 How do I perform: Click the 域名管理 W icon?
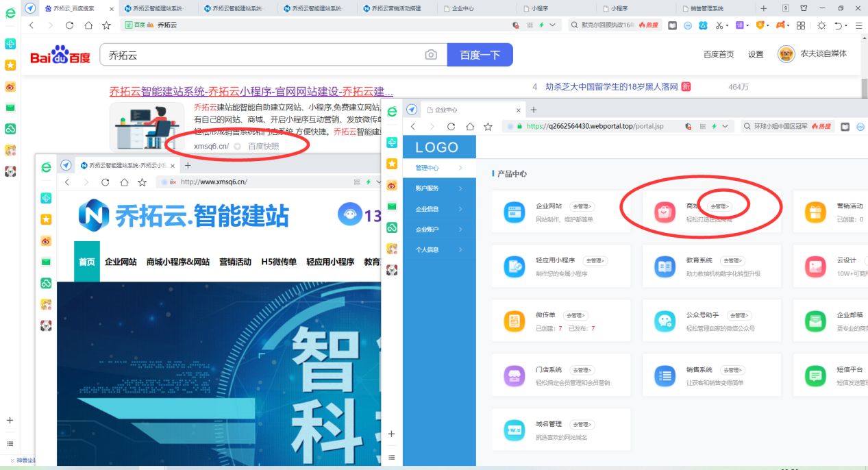514,429
